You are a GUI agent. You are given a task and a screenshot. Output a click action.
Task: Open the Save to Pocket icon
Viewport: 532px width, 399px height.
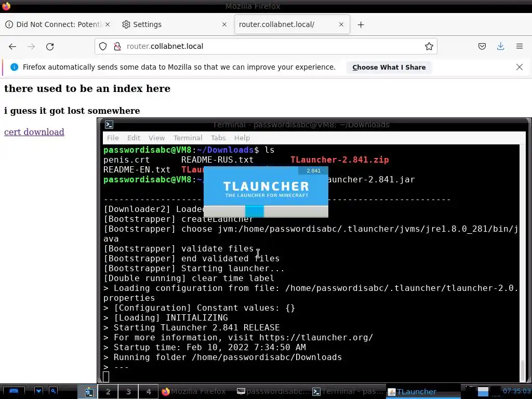coord(482,46)
